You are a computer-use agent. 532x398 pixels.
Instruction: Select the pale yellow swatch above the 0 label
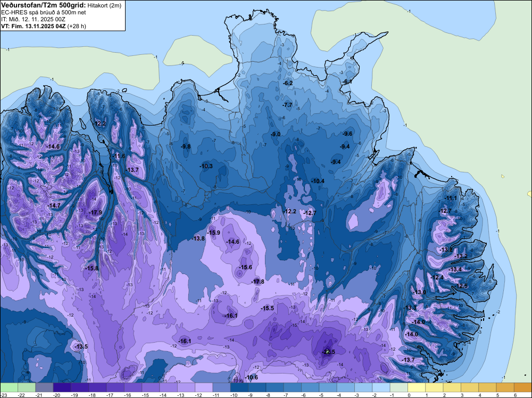(417, 387)
